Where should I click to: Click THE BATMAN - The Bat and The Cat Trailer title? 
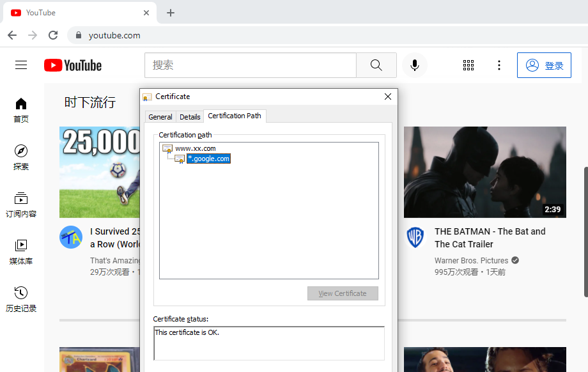click(x=490, y=238)
